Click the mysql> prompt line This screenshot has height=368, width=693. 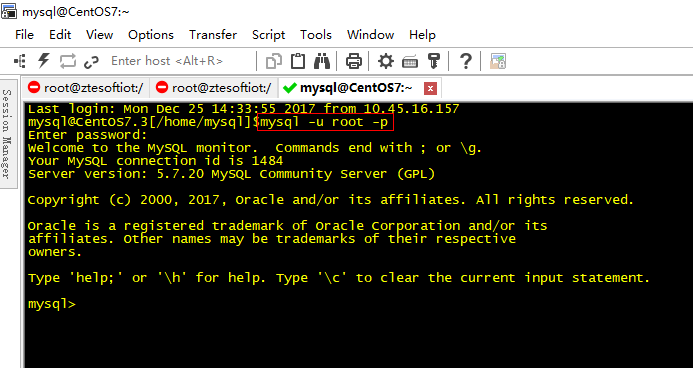[x=52, y=304]
